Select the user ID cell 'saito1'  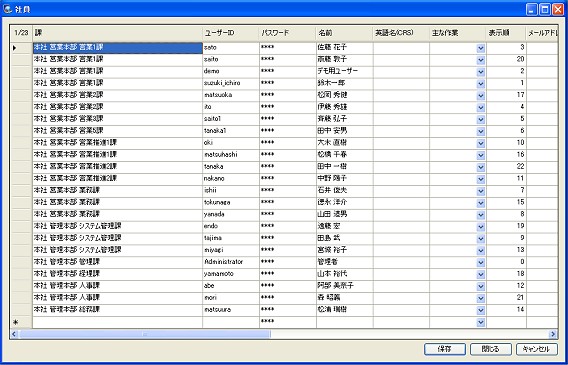click(x=231, y=120)
